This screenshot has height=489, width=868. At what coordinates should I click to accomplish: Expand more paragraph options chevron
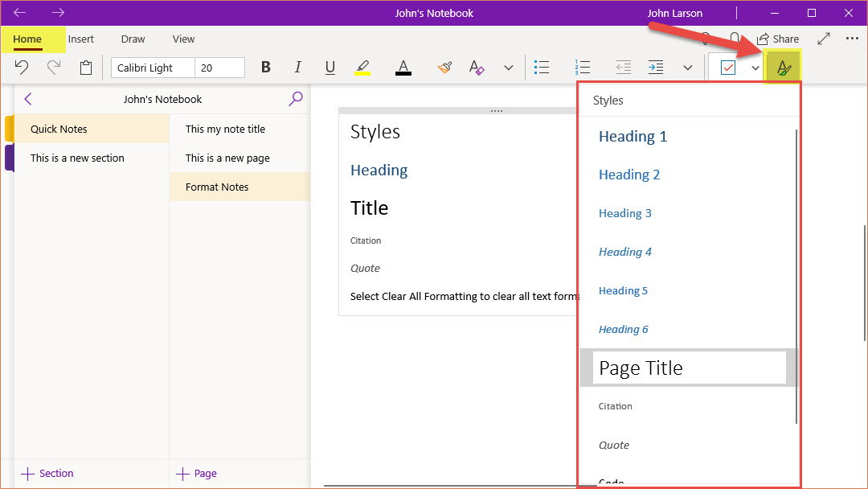click(687, 68)
